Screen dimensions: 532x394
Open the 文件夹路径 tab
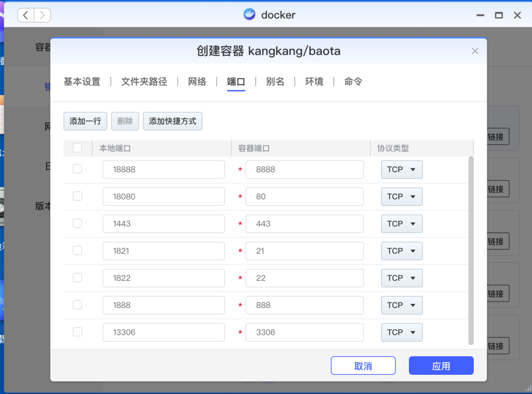[x=144, y=82]
